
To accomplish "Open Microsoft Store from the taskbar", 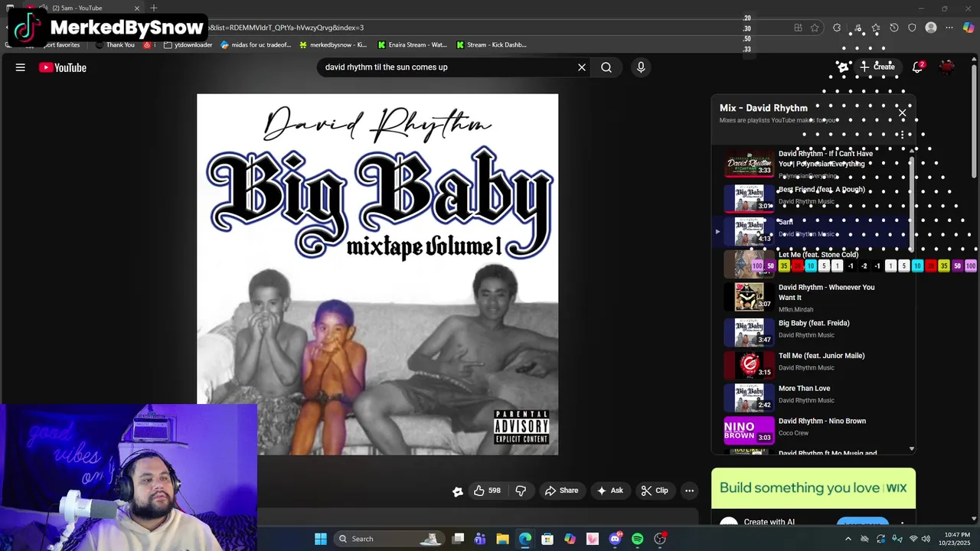I will (x=547, y=539).
